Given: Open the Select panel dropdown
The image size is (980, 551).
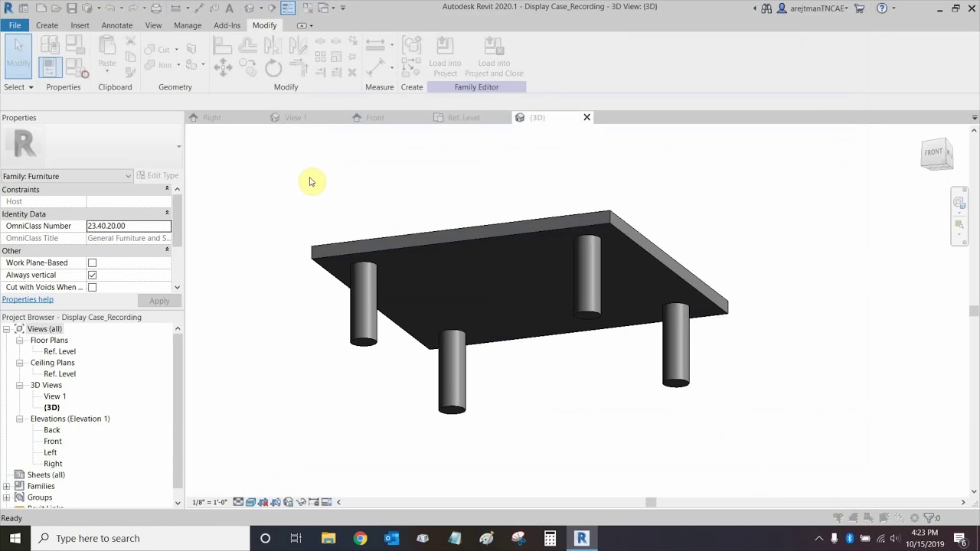Looking at the screenshot, I should [18, 87].
